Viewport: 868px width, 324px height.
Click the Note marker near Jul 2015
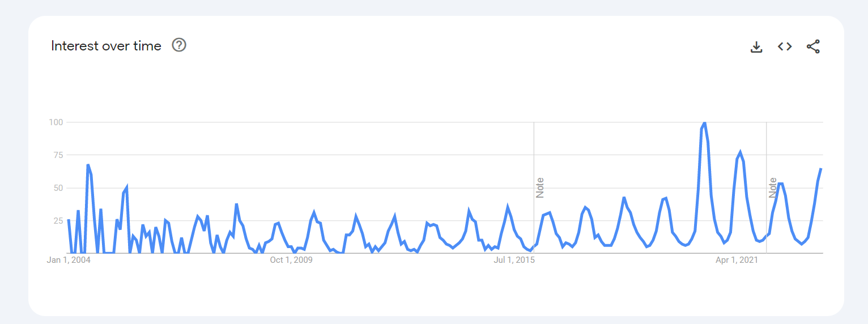[540, 187]
